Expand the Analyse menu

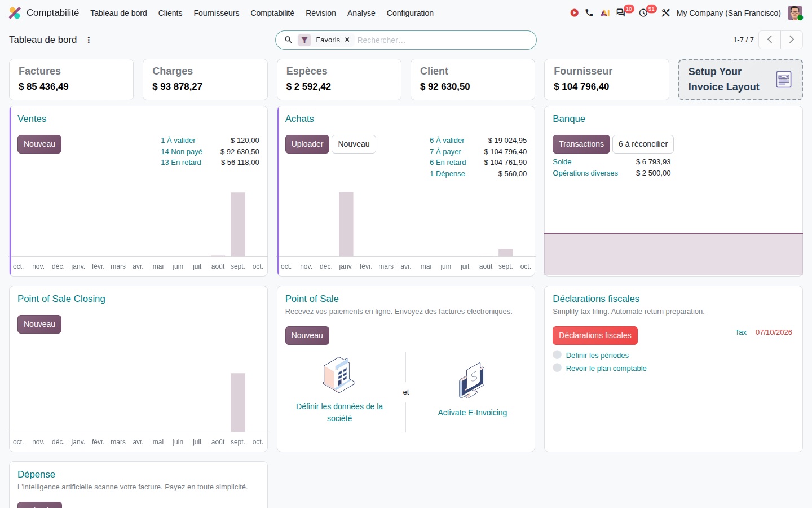pos(361,13)
